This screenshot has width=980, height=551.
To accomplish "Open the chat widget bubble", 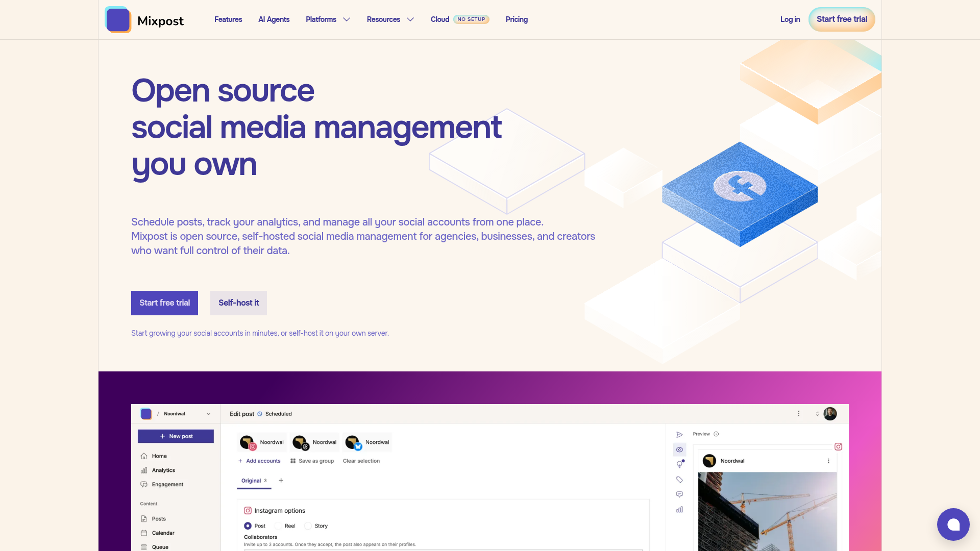I will (953, 524).
